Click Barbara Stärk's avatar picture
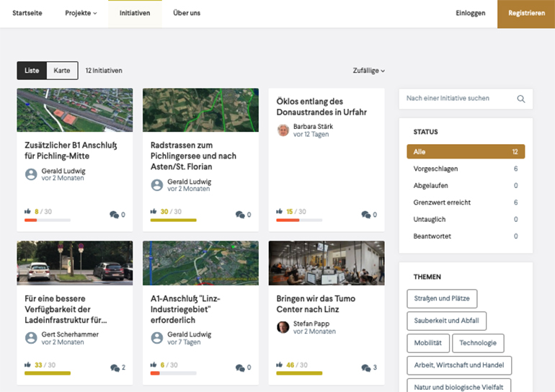555x392 pixels. click(283, 130)
